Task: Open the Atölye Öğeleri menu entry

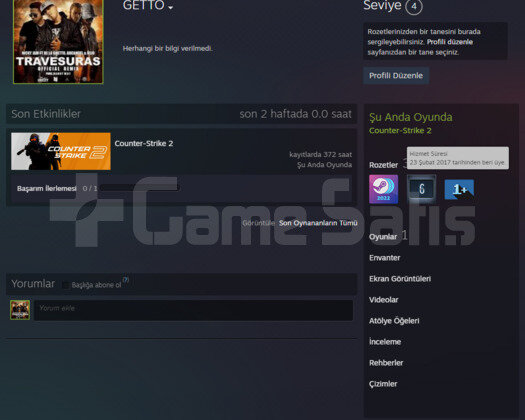Action: click(x=394, y=321)
